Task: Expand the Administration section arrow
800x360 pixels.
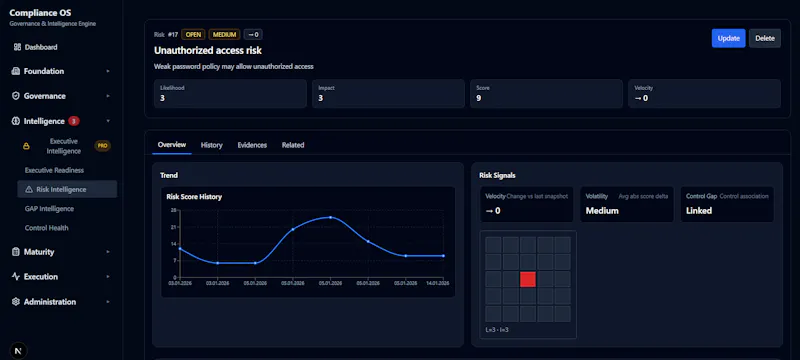Action: [108, 302]
